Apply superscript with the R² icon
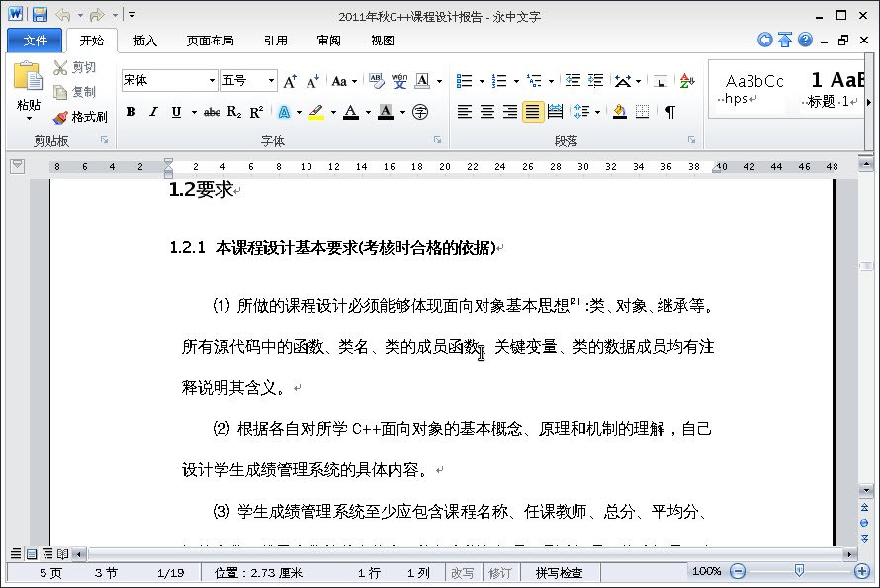The height and width of the screenshot is (588, 880). 256,112
